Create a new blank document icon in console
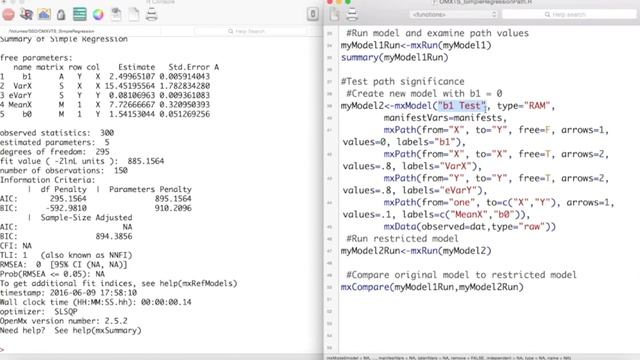This screenshot has height=360, width=640. (133, 15)
